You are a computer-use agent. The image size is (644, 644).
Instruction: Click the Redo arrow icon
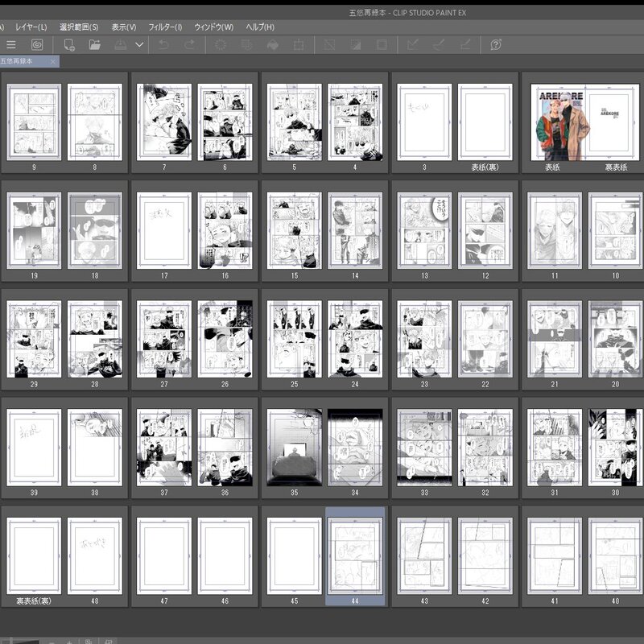pos(189,45)
